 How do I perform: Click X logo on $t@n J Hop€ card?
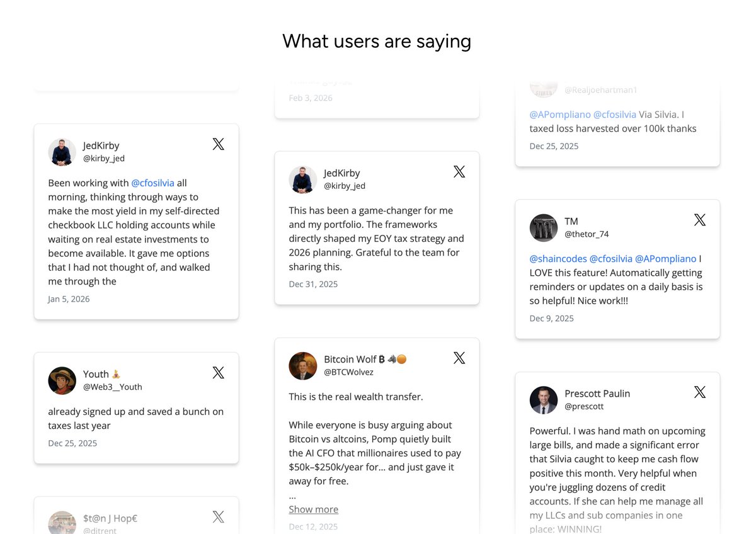(218, 517)
